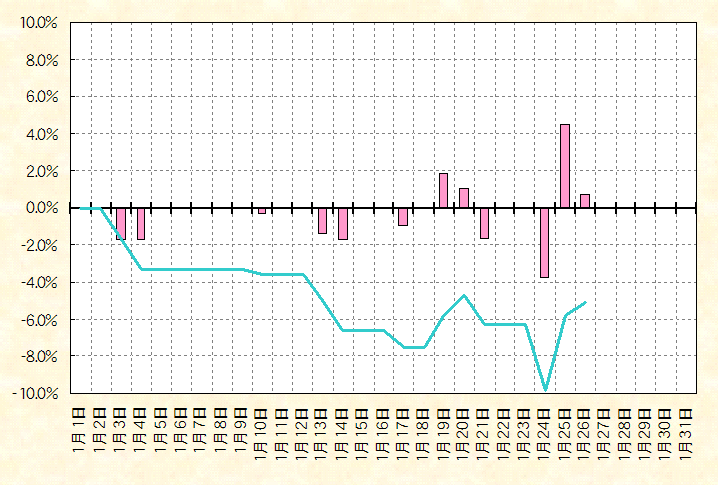Click the small positive bar on 1月26日
This screenshot has width=718, height=485.
point(585,201)
